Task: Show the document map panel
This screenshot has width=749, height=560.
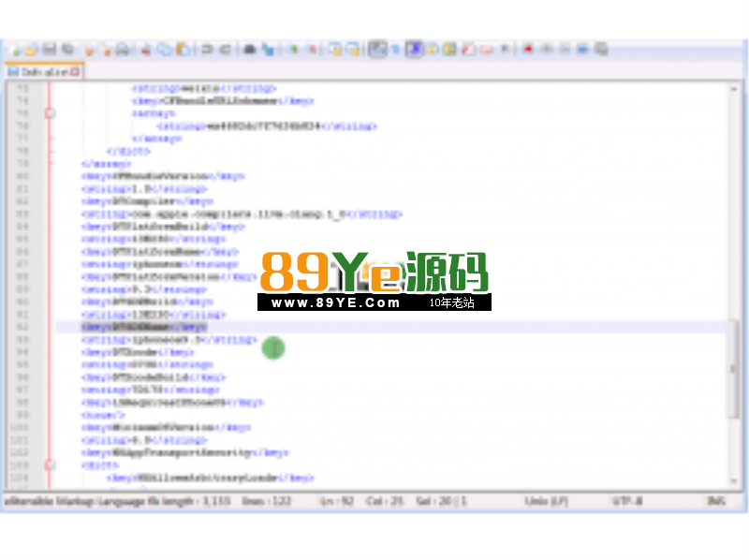Action: [x=450, y=50]
